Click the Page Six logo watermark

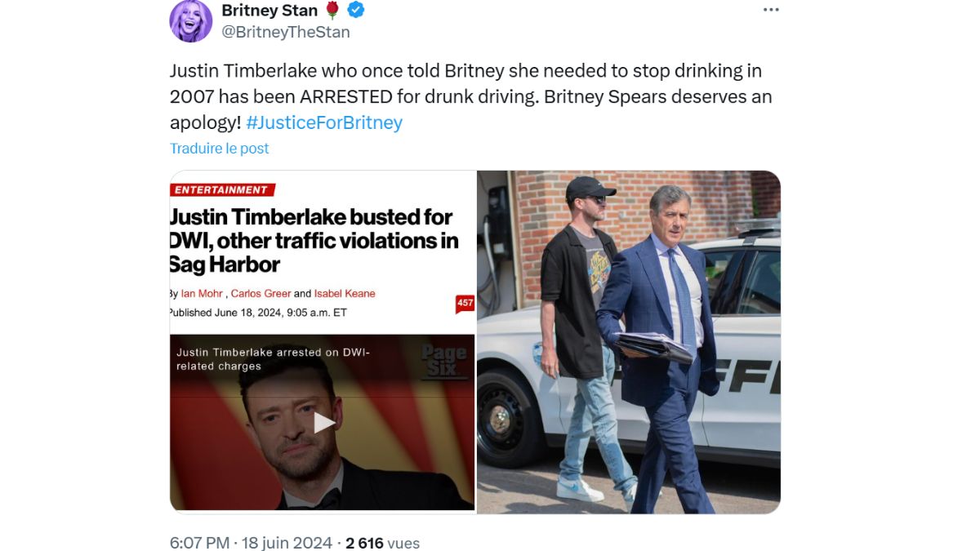point(445,361)
